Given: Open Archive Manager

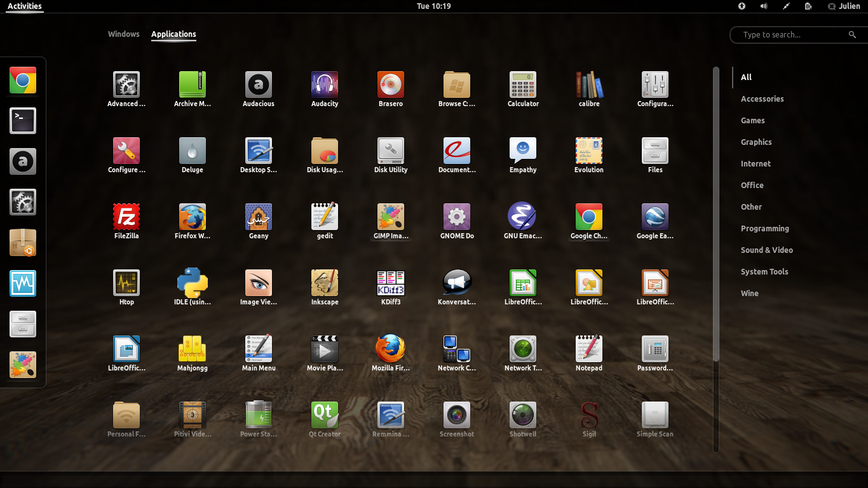Looking at the screenshot, I should pos(193,89).
